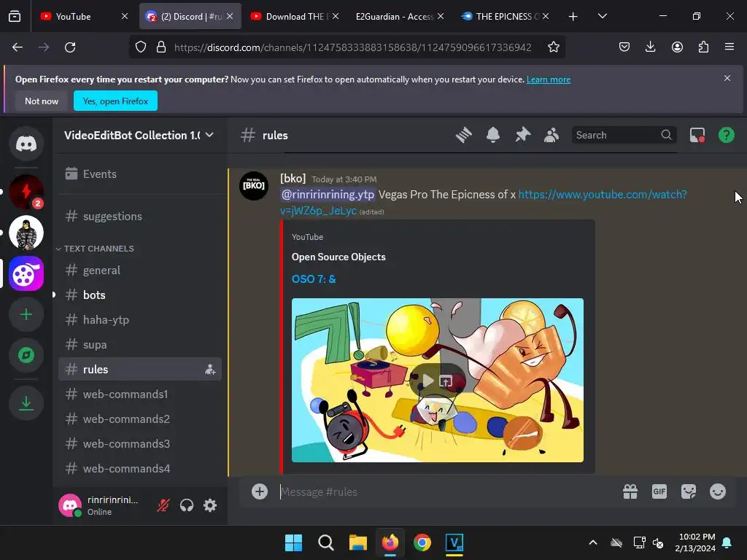Open Discord inbox icon
The width and height of the screenshot is (747, 560).
697,135
